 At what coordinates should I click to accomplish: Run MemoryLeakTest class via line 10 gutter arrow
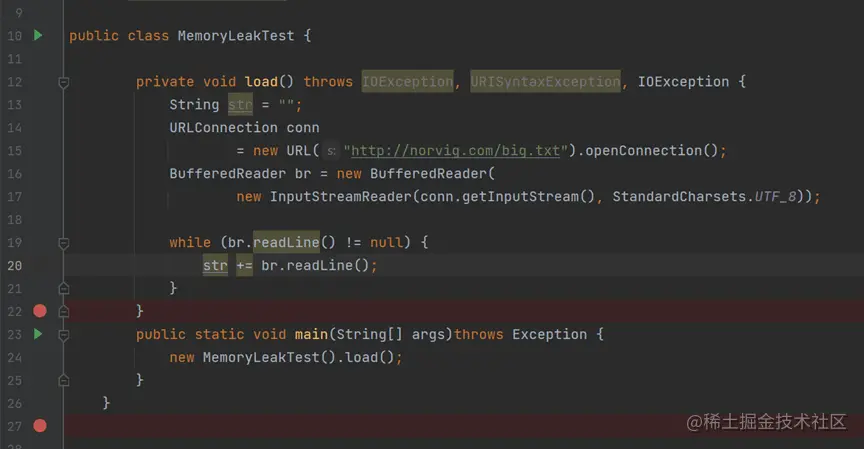tap(38, 35)
